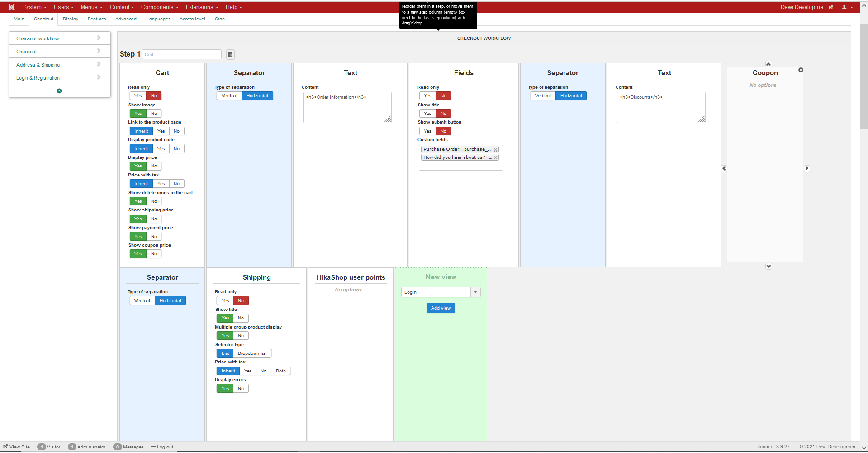The height and width of the screenshot is (453, 868).
Task: Click the View Site icon in the footer
Action: click(6, 447)
